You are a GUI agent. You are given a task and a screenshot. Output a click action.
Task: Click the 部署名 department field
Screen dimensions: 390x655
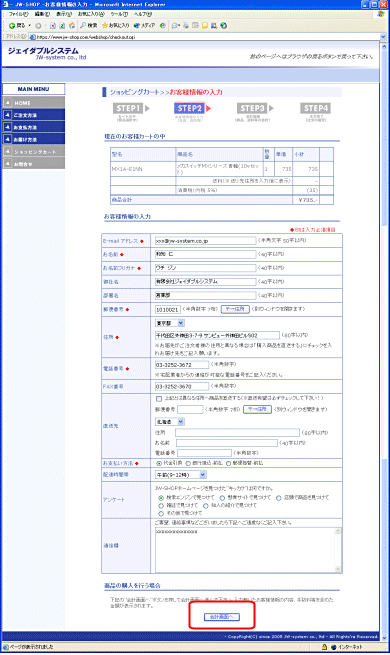click(205, 295)
